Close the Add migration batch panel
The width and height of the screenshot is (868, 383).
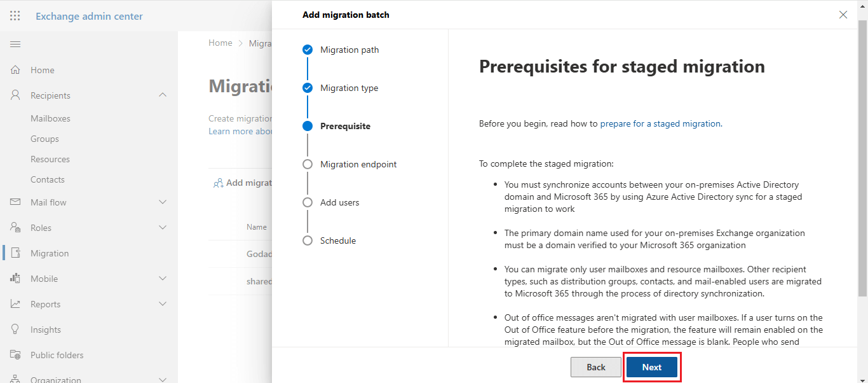[x=843, y=15]
